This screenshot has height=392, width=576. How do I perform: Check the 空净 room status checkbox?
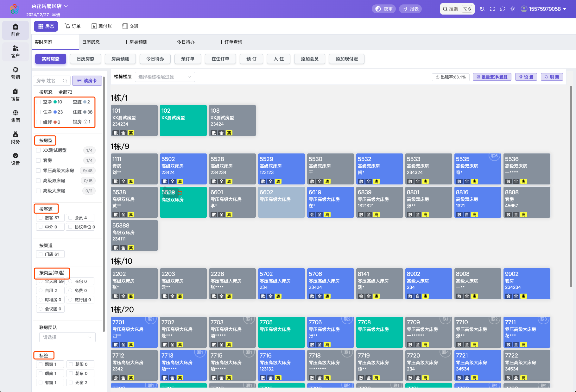click(39, 102)
